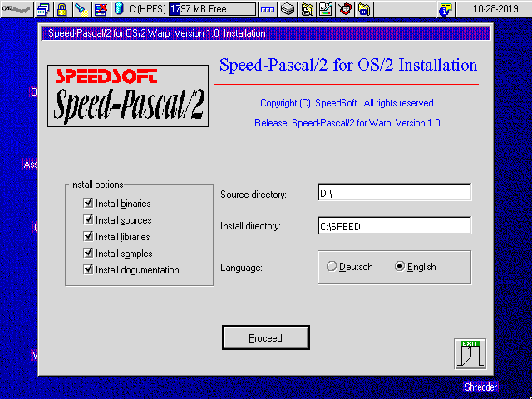Viewport: 532px width, 399px height.
Task: Click the Install directory field C:\SPEED
Action: (x=395, y=225)
